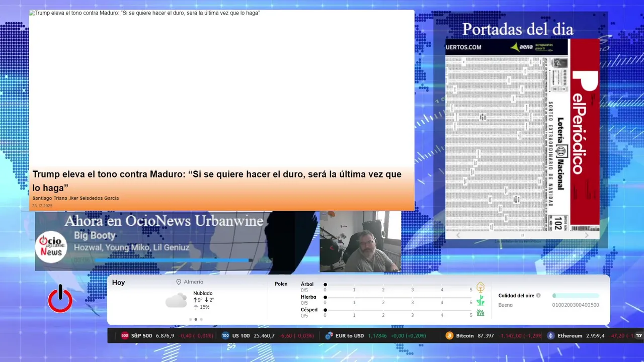Click the S&P 500 ticker icon
Image resolution: width=644 pixels, height=362 pixels.
125,336
